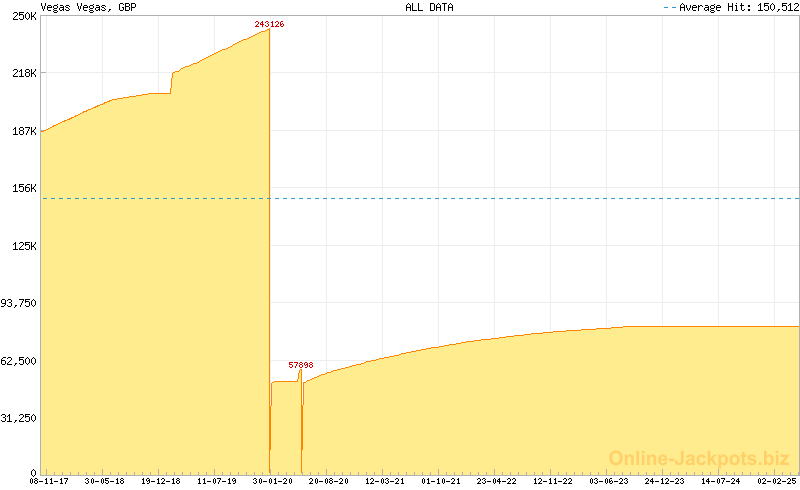Select the 03-06-23 date on x-axis
Image resolution: width=800 pixels, height=490 pixels.
(x=608, y=482)
